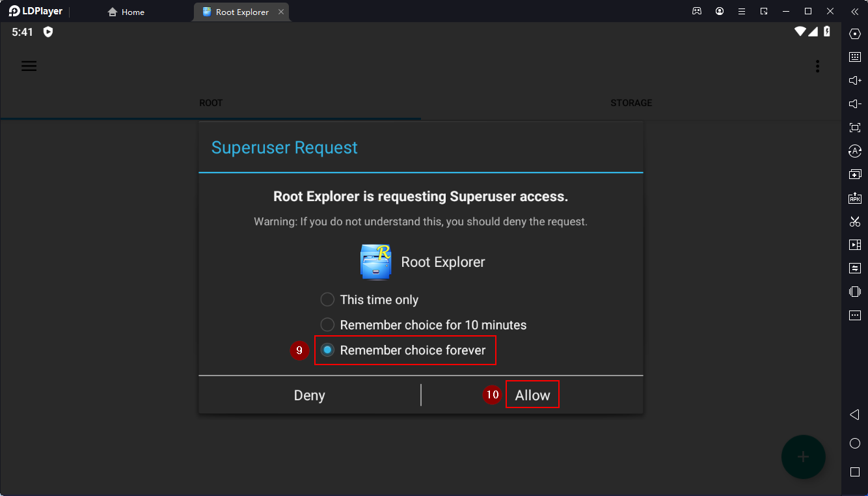This screenshot has height=496, width=868.
Task: Open more tools ellipsis icon
Action: 855,315
